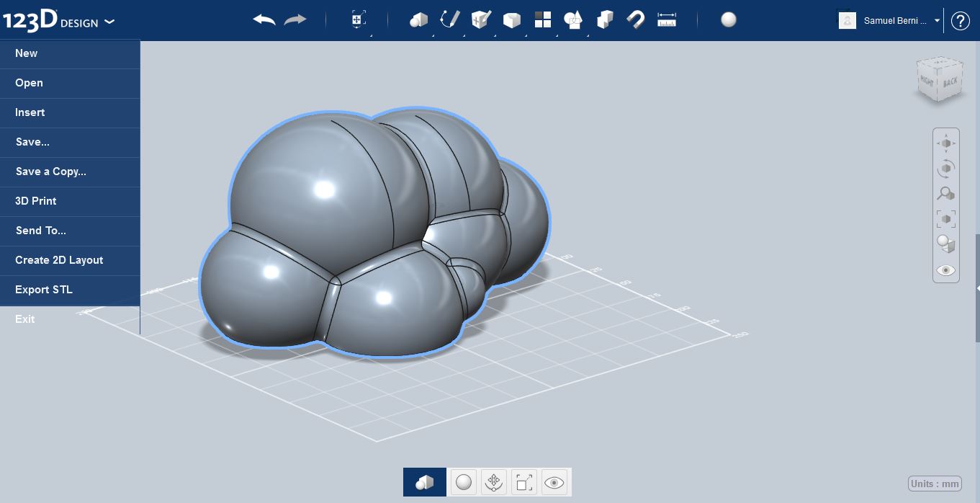980x503 pixels.
Task: Select the Pattern tool
Action: click(x=542, y=19)
